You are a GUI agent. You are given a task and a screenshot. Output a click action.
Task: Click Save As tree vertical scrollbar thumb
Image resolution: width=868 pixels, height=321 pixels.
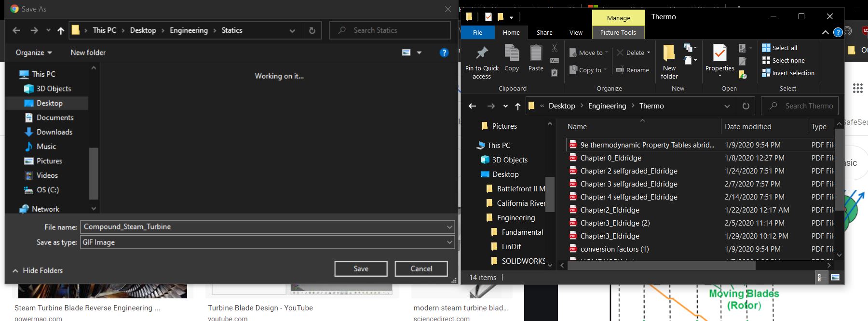coord(94,174)
